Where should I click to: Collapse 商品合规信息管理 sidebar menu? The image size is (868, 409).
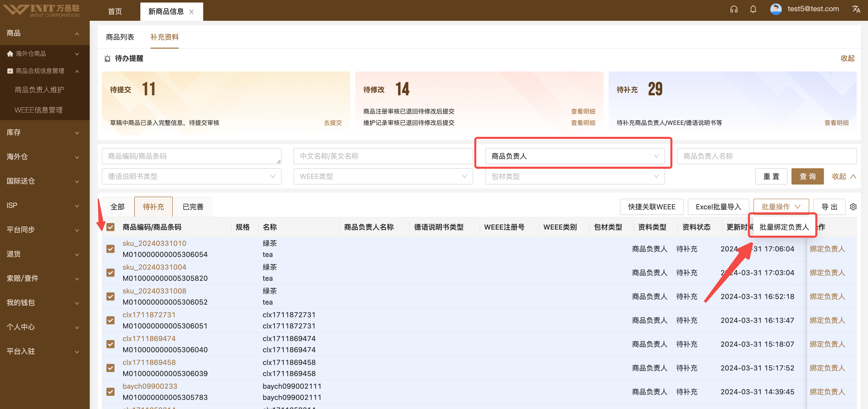coord(45,71)
